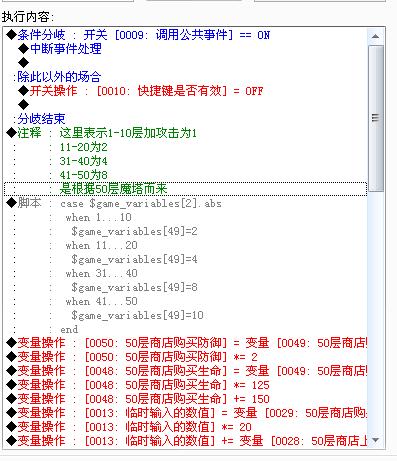This screenshot has width=397, height=461.
Task: Select script line when 11...20
Action: pyautogui.click(x=186, y=245)
